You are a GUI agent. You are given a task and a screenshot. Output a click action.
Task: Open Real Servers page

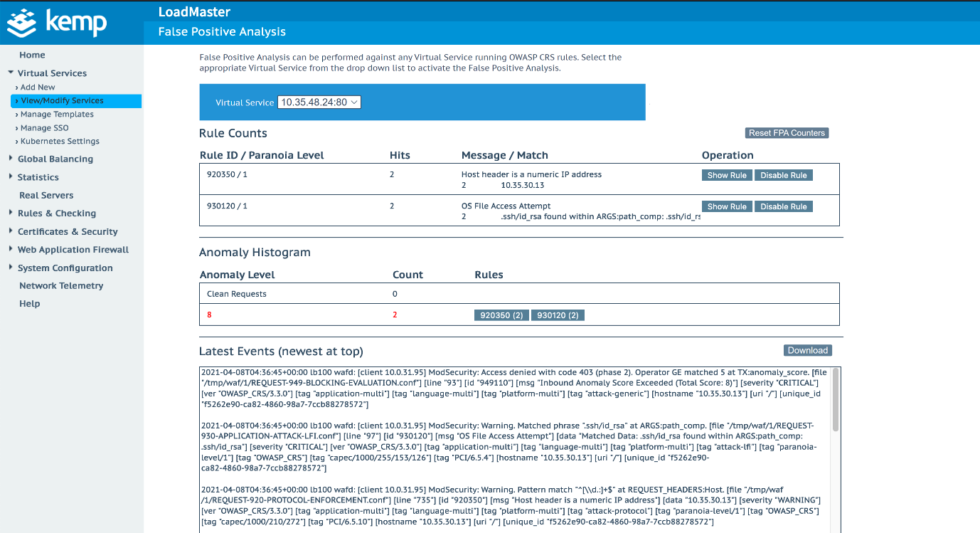point(46,195)
